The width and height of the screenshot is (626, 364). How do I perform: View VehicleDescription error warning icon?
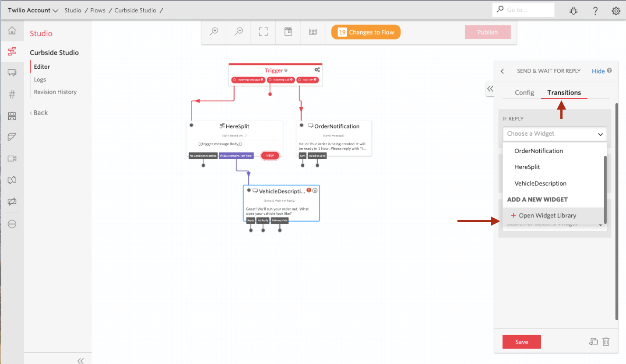[x=309, y=190]
